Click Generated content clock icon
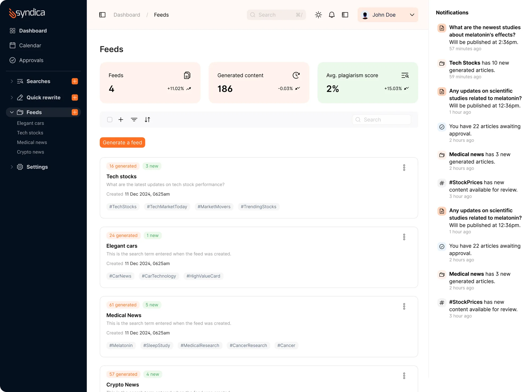 pos(296,75)
